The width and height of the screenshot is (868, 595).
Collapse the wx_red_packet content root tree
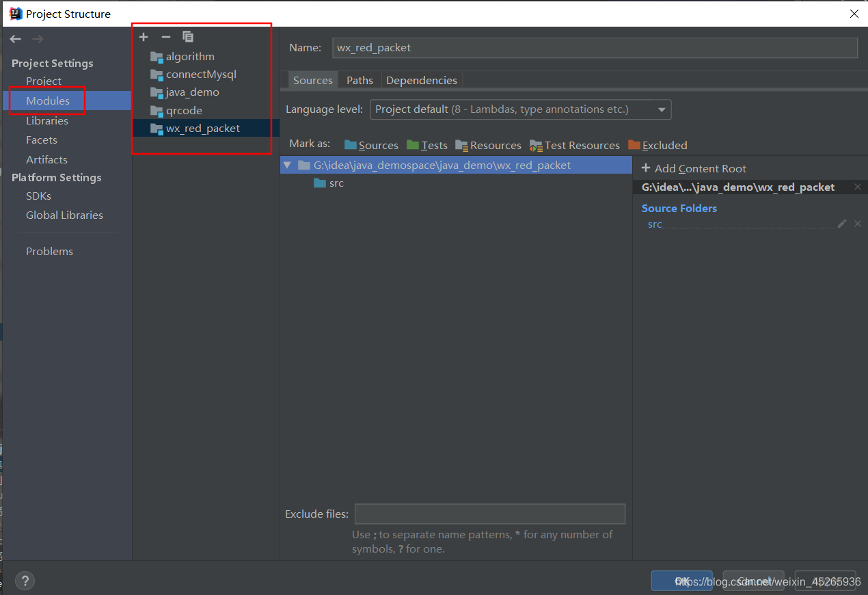coord(287,165)
